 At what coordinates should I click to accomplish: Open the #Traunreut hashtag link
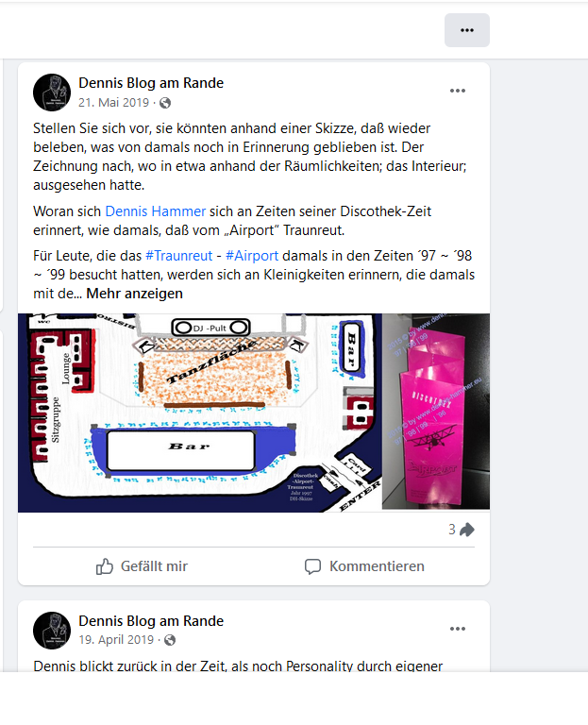(x=179, y=256)
